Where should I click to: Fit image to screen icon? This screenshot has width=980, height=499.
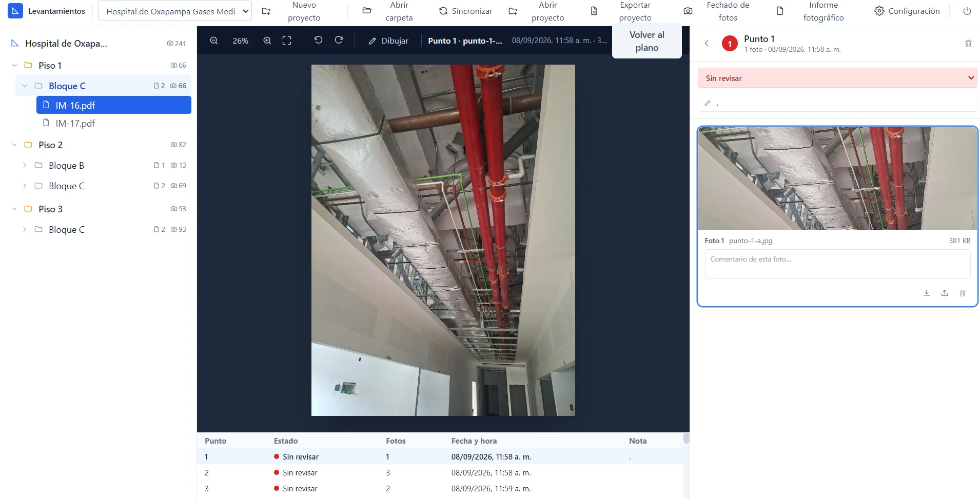tap(287, 41)
